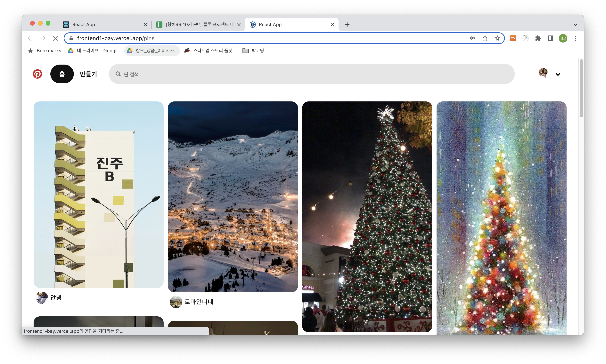Click the Pinterest logo icon
This screenshot has width=606, height=364.
pos(37,74)
